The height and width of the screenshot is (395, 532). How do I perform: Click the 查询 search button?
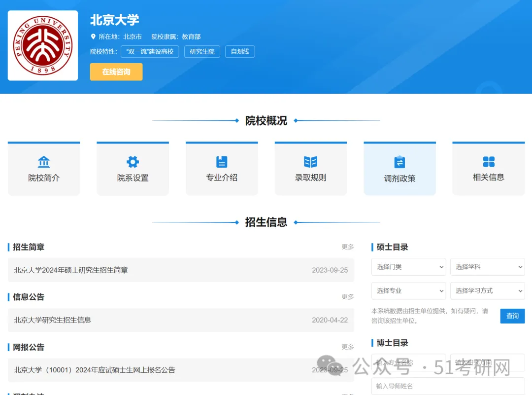(512, 316)
